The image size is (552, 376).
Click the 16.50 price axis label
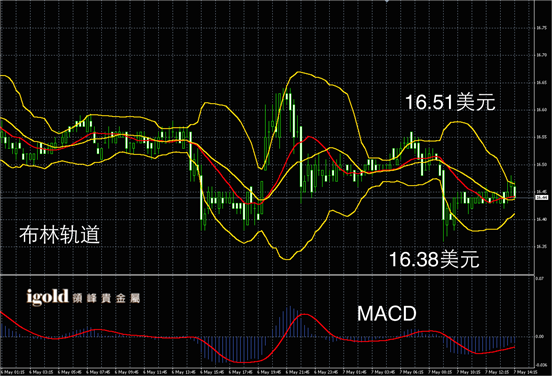(x=541, y=165)
